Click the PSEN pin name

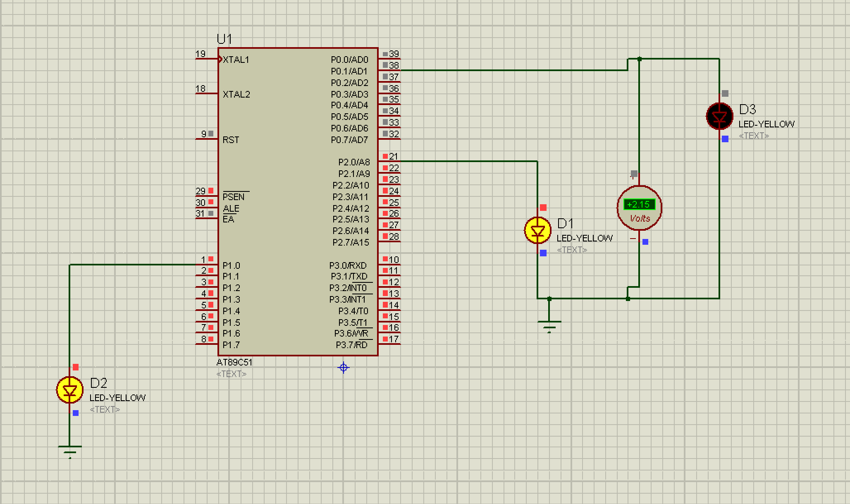point(234,197)
